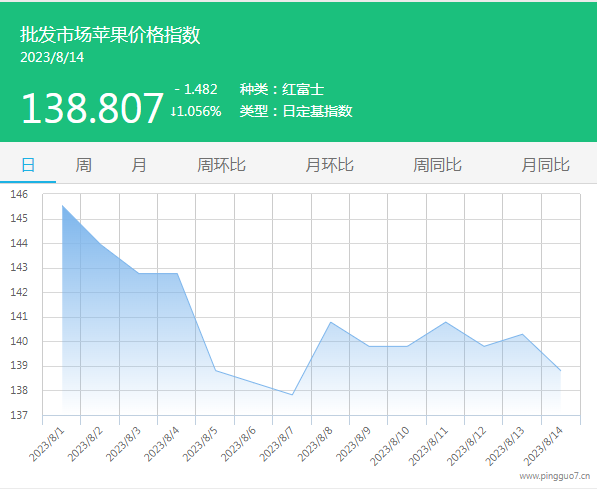Select the 日 daily tab
Viewport: 597px width, 489px height.
(28, 165)
